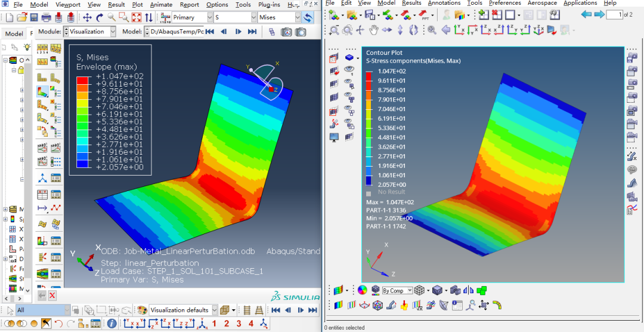Toggle HyperView eye visibility icon

click(349, 69)
